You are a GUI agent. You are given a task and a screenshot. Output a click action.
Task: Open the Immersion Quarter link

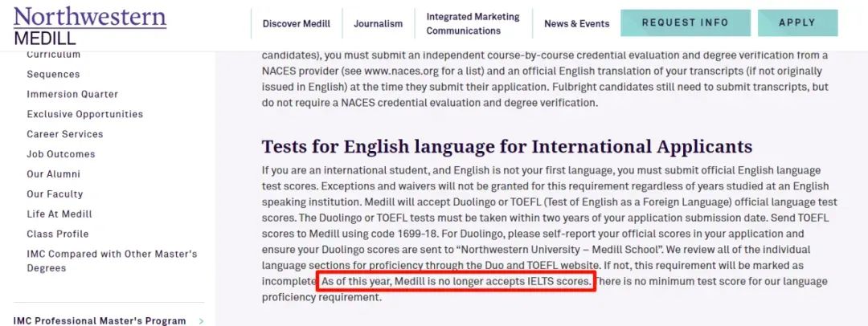pos(72,94)
